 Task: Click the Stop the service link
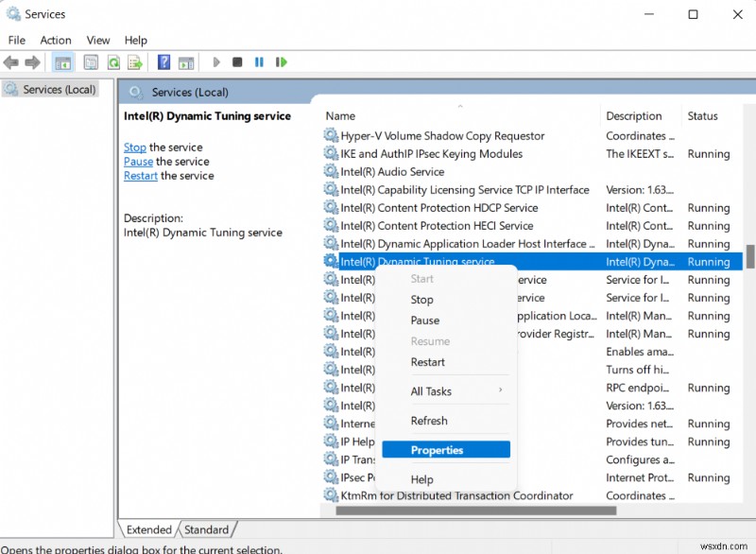pyautogui.click(x=134, y=147)
